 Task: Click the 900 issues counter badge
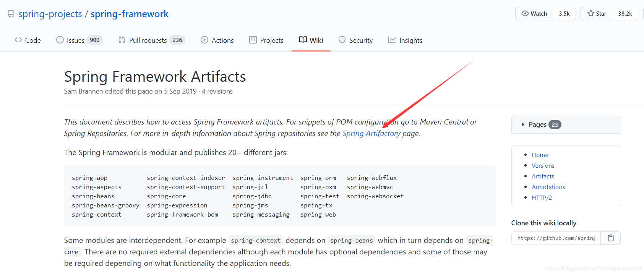tap(95, 40)
